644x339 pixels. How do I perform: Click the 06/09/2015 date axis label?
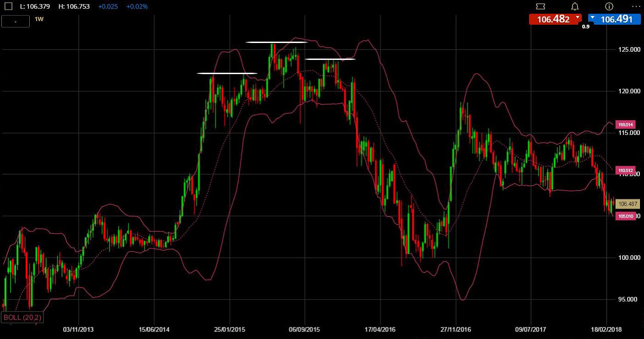pyautogui.click(x=305, y=329)
